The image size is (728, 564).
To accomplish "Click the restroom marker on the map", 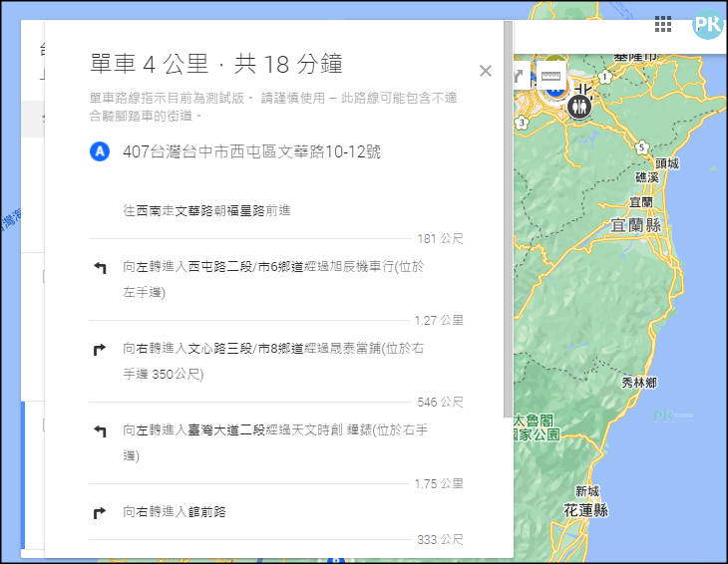I will [579, 107].
